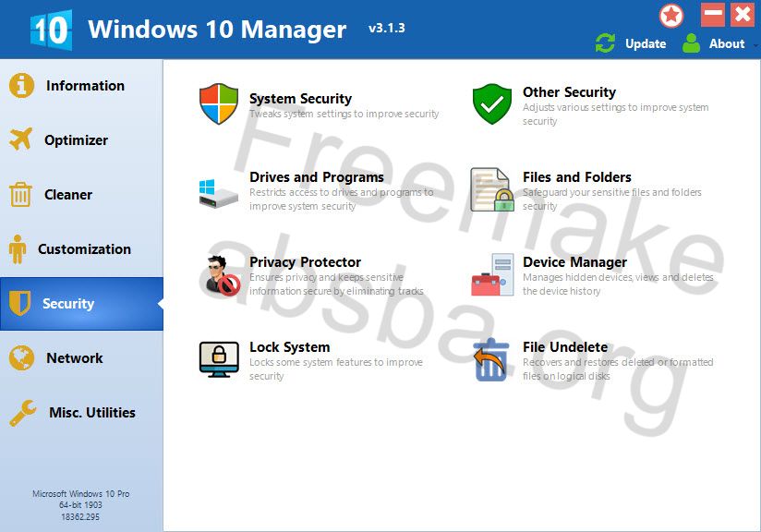Click the Device Manager toolbox icon
The image size is (761, 532).
click(x=492, y=274)
